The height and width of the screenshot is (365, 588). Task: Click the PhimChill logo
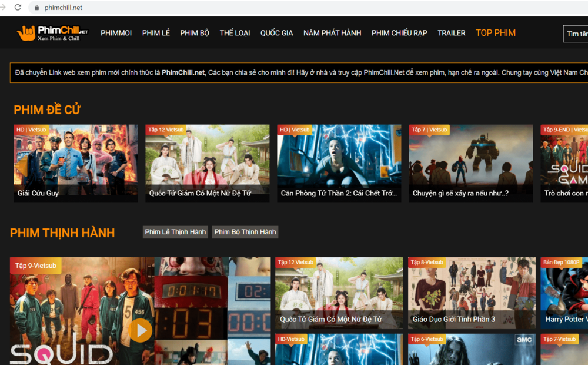click(x=52, y=33)
